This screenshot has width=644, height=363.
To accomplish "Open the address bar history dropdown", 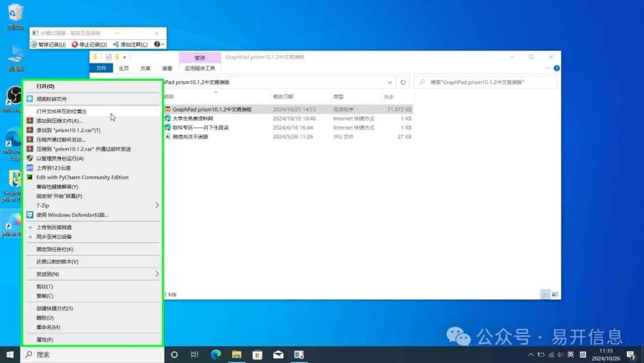I will [390, 82].
